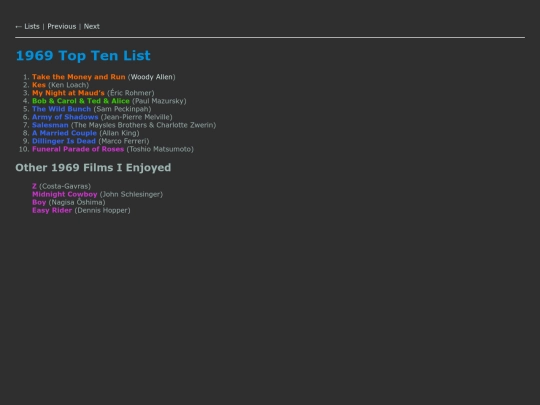
Task: Open A Married Couple link
Action: [x=64, y=133]
